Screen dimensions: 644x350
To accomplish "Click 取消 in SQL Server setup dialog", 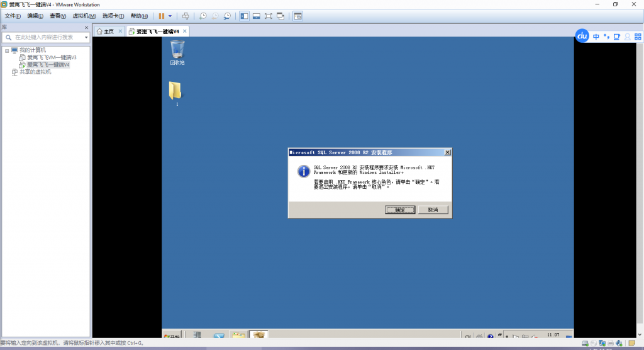I will [433, 210].
